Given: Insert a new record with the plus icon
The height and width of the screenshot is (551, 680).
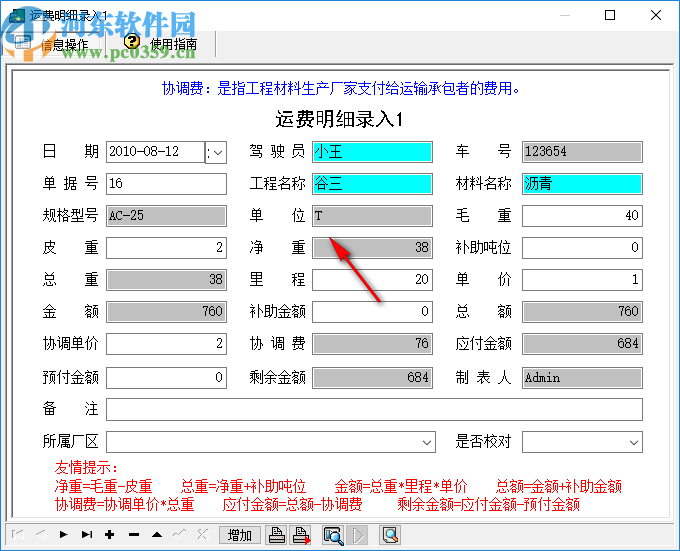Looking at the screenshot, I should [x=110, y=535].
